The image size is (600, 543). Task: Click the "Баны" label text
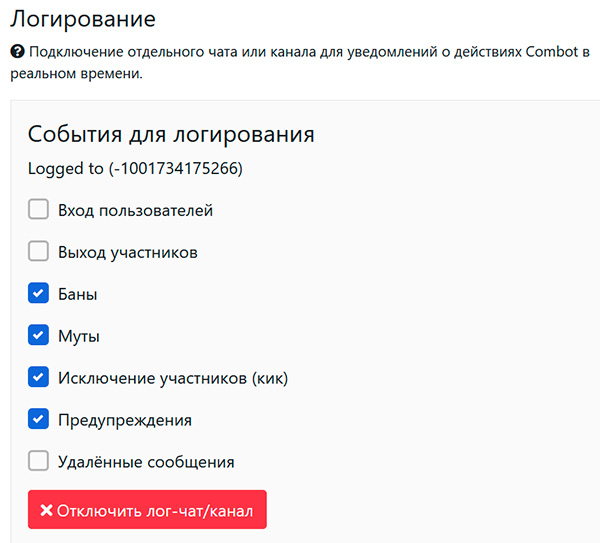(x=78, y=295)
